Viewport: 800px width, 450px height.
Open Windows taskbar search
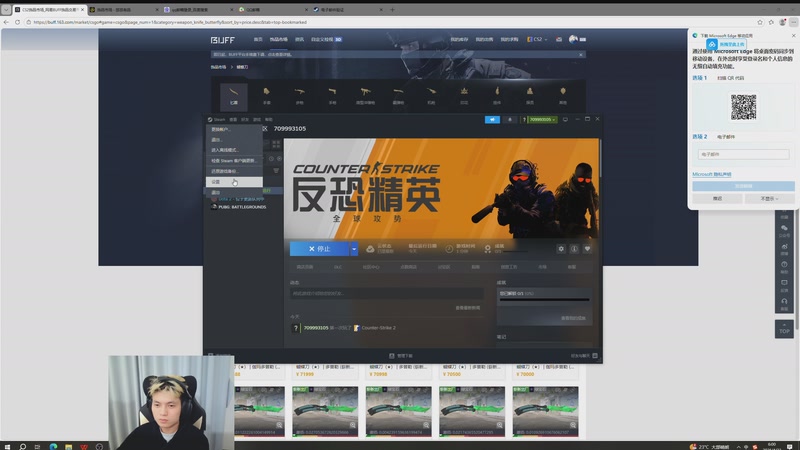pyautogui.click(x=22, y=446)
